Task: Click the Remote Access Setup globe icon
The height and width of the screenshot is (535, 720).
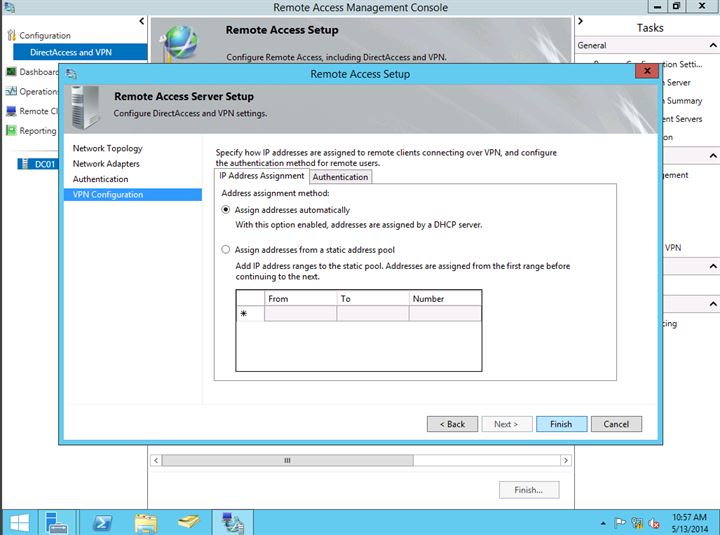Action: [x=181, y=42]
